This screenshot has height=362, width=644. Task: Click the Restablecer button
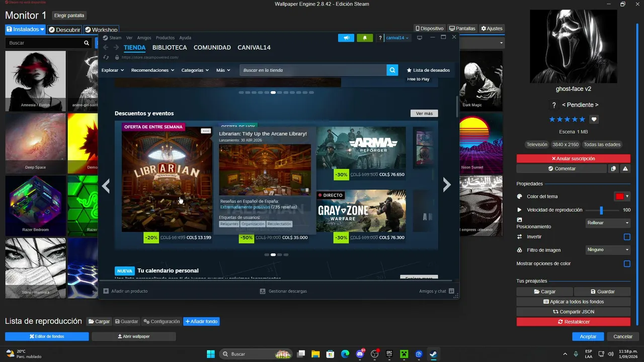[x=574, y=322]
